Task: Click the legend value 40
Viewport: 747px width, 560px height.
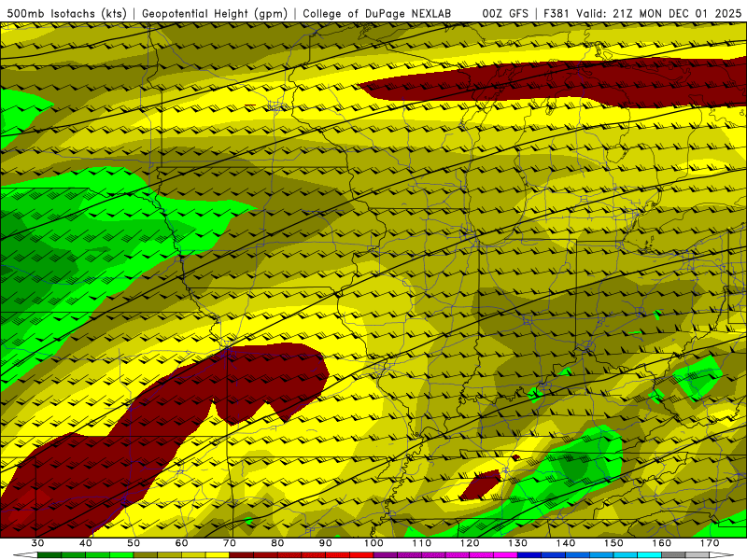Action: tap(86, 543)
